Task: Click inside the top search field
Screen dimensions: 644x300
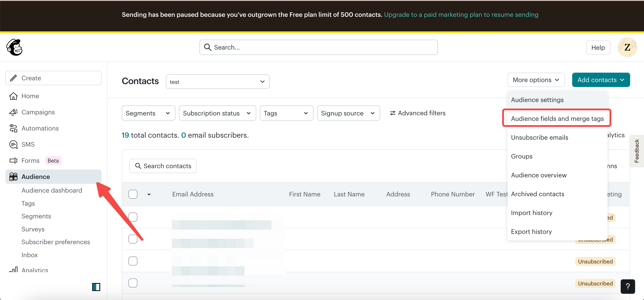Action: click(x=318, y=47)
